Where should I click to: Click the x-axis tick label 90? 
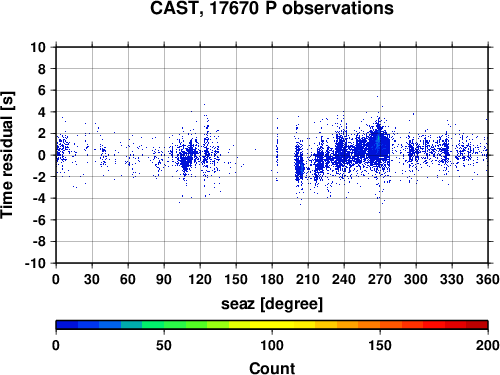(164, 279)
